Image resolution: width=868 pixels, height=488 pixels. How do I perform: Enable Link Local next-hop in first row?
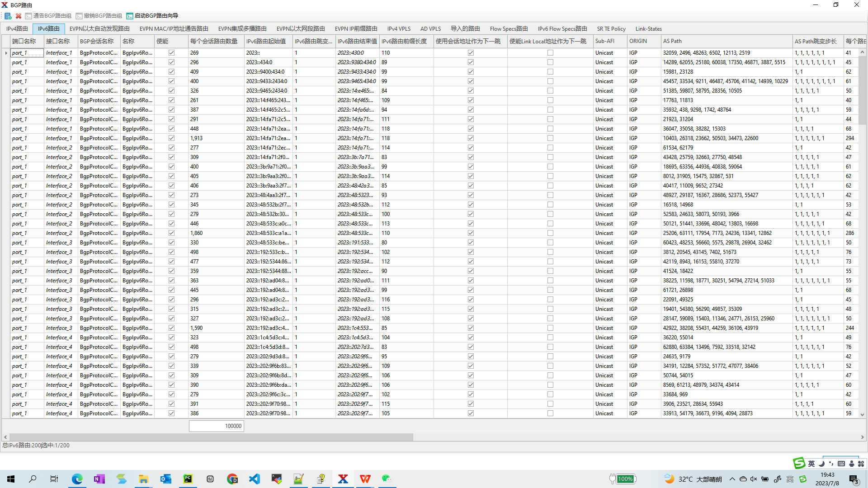coord(550,53)
